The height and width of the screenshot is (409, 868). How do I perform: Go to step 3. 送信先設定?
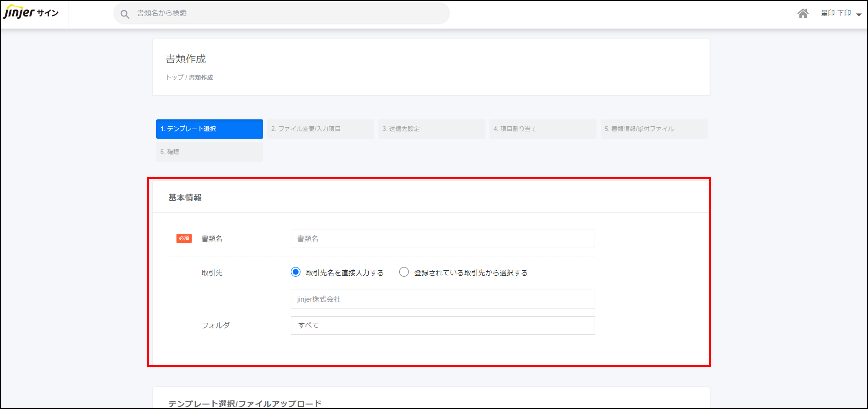(x=431, y=129)
